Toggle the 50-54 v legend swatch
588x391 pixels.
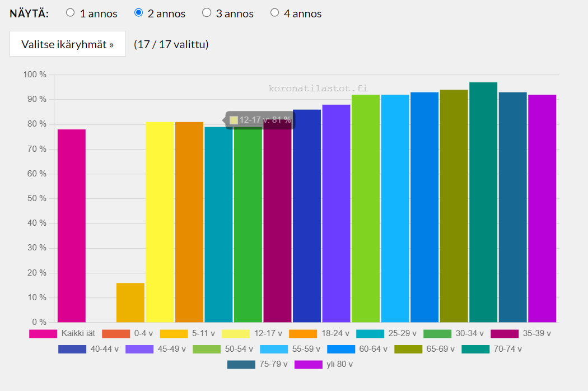point(207,350)
